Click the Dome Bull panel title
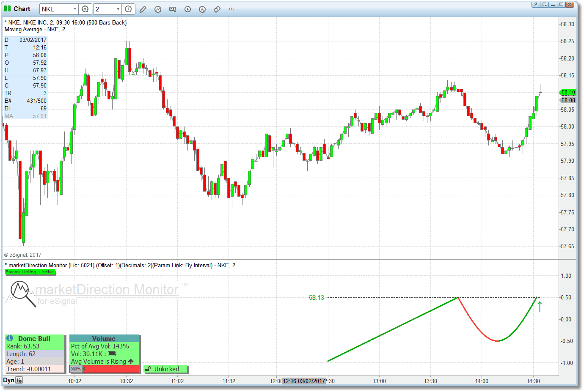Image resolution: width=584 pixels, height=392 pixels. (x=34, y=338)
